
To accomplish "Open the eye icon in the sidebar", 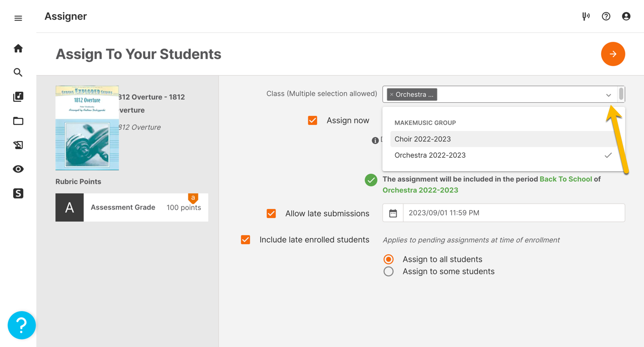I will (x=18, y=169).
